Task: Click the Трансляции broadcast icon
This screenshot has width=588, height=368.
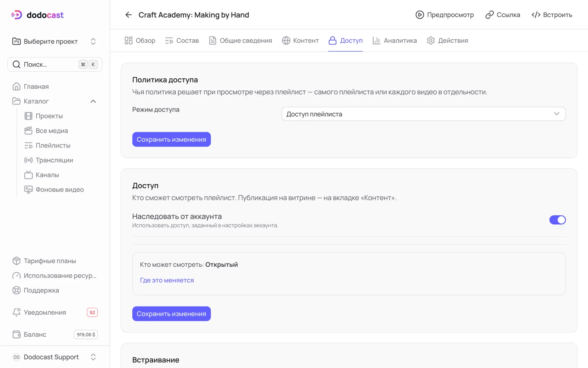Action: 28,160
